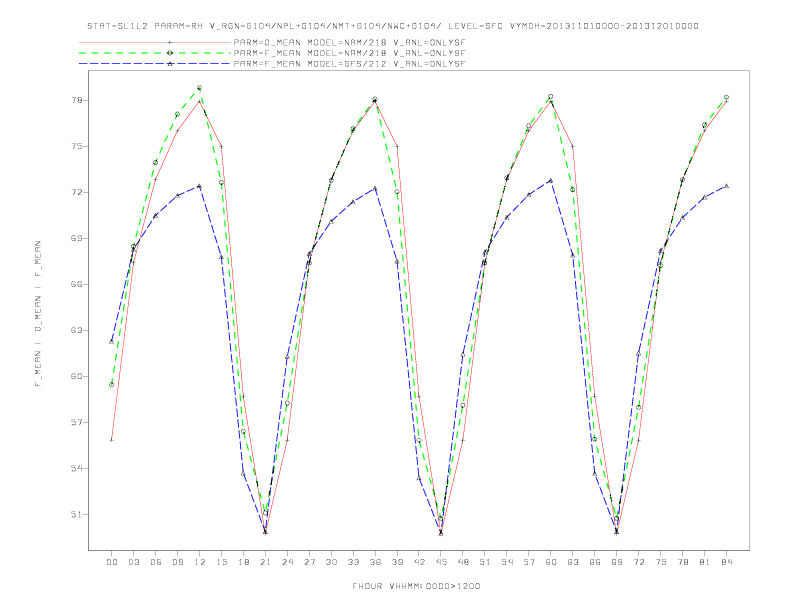Click the green dashed line sample in legend
This screenshot has height=612, width=792.
point(155,53)
